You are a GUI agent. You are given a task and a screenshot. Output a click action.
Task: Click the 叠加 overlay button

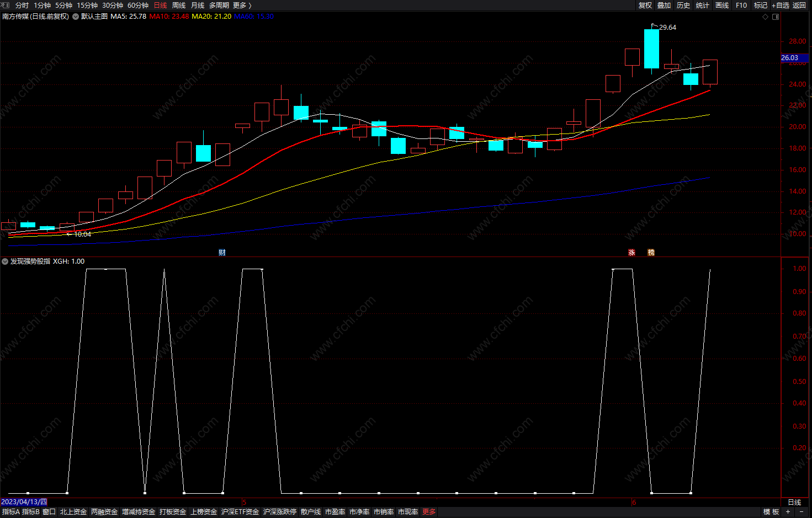(664, 6)
